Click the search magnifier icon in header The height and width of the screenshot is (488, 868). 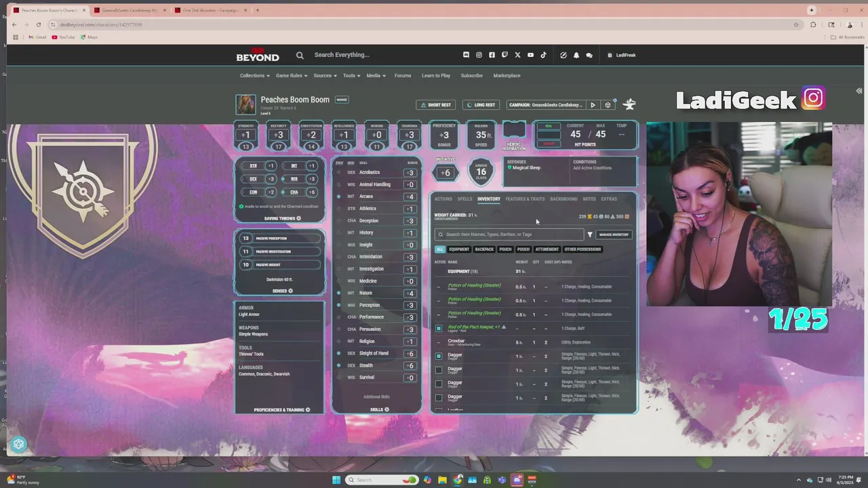pos(300,55)
